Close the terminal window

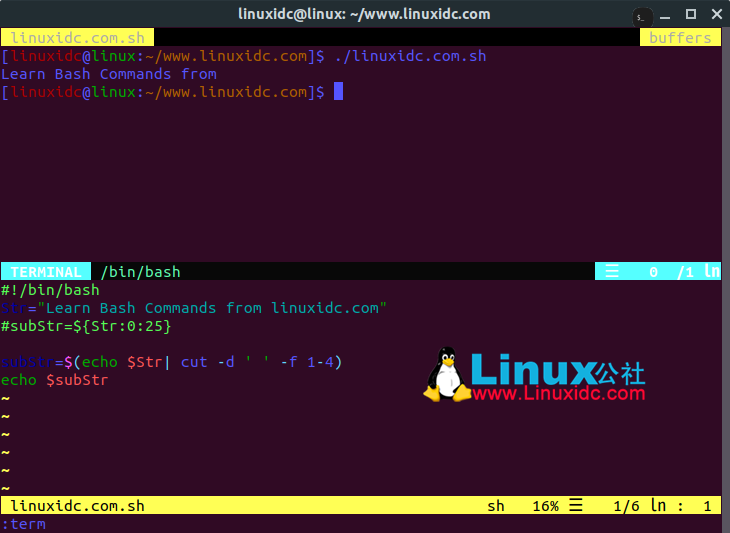click(x=716, y=14)
